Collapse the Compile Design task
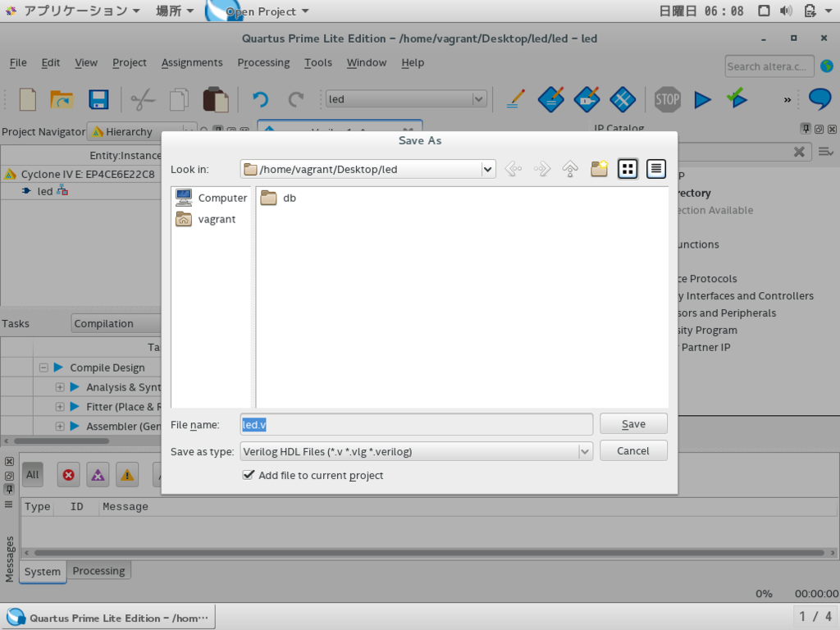 tap(43, 367)
